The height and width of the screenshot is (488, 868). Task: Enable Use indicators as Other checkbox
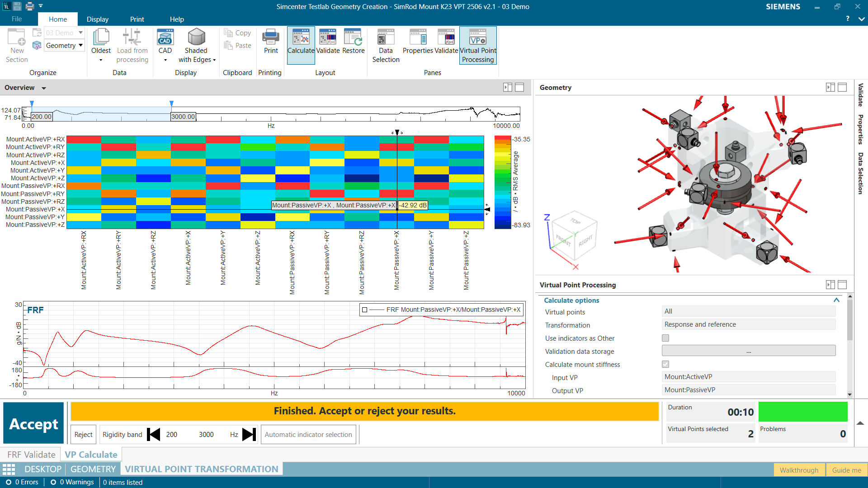(665, 338)
